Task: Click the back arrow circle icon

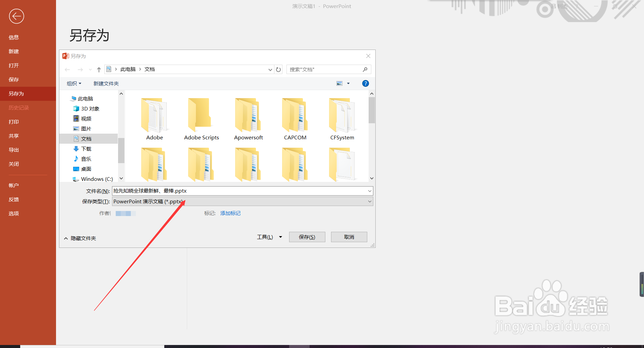Action: [16, 16]
